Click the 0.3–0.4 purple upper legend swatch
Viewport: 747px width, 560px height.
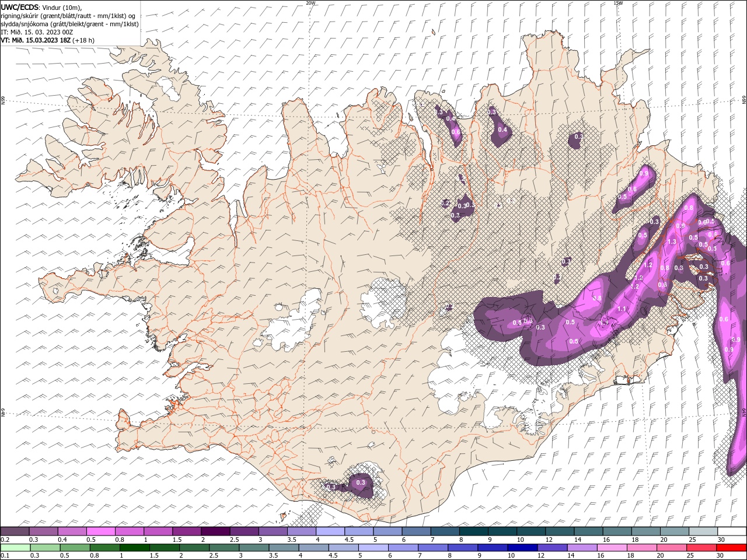pyautogui.click(x=43, y=531)
